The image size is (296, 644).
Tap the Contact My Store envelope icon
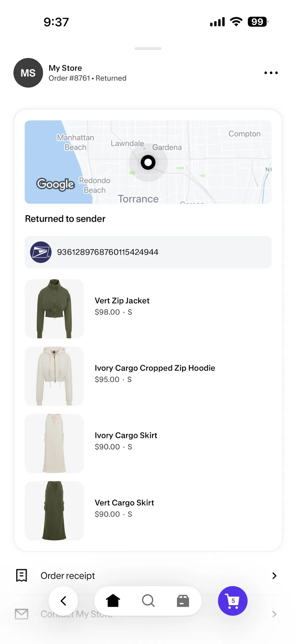pyautogui.click(x=22, y=614)
